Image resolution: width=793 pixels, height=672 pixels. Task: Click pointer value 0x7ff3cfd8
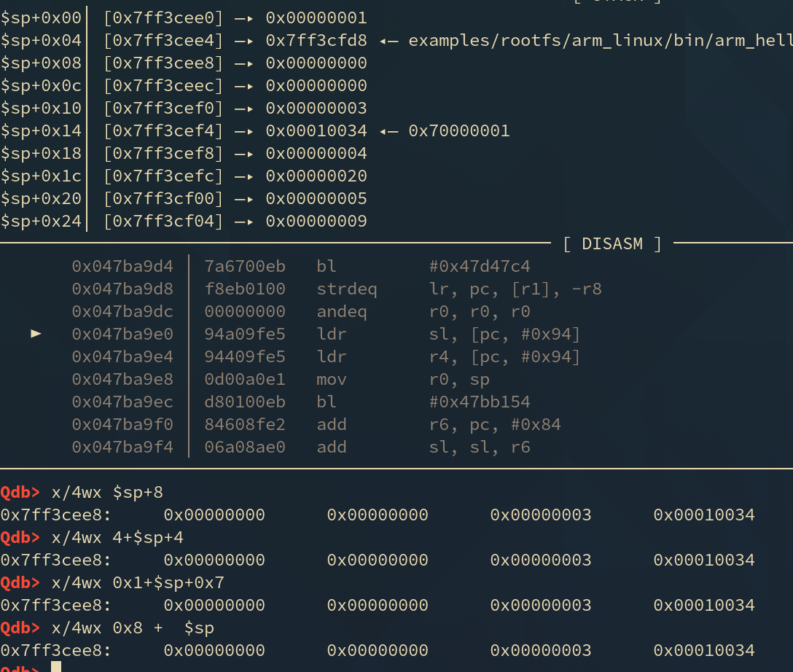316,41
